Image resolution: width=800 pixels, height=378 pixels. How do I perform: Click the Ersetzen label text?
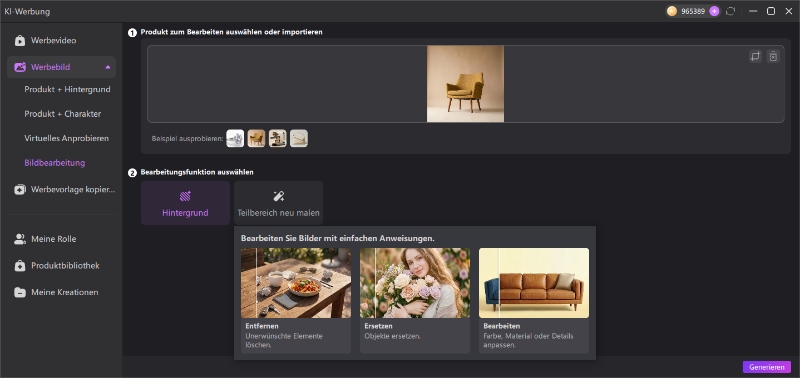[379, 326]
